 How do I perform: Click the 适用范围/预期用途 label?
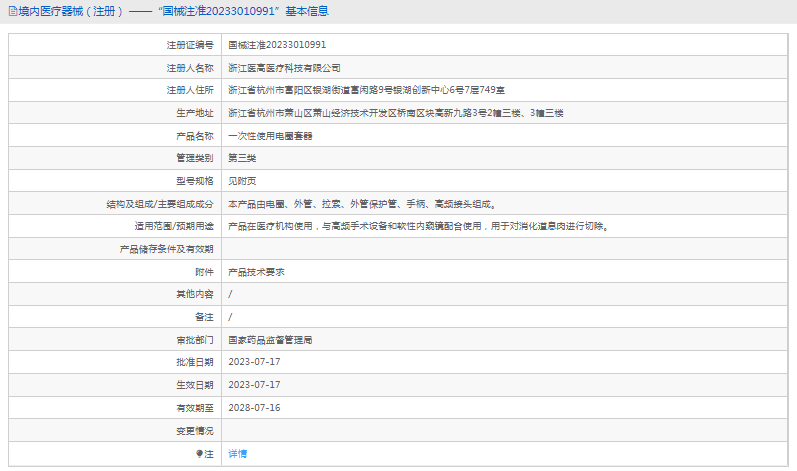pyautogui.click(x=174, y=226)
